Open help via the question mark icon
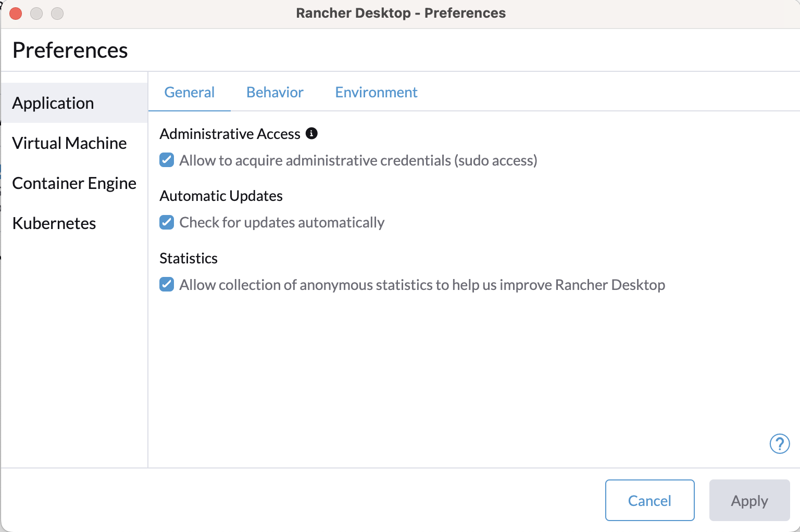 (780, 444)
